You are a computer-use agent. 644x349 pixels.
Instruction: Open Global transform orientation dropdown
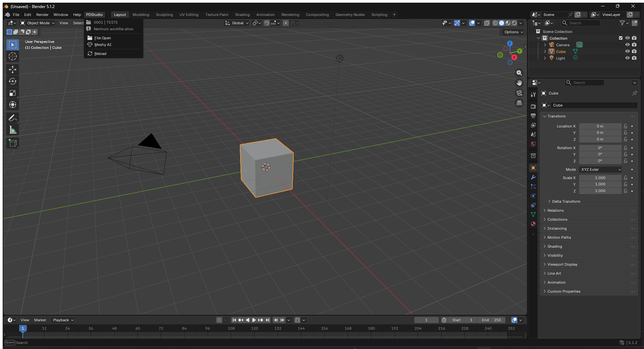pos(237,23)
